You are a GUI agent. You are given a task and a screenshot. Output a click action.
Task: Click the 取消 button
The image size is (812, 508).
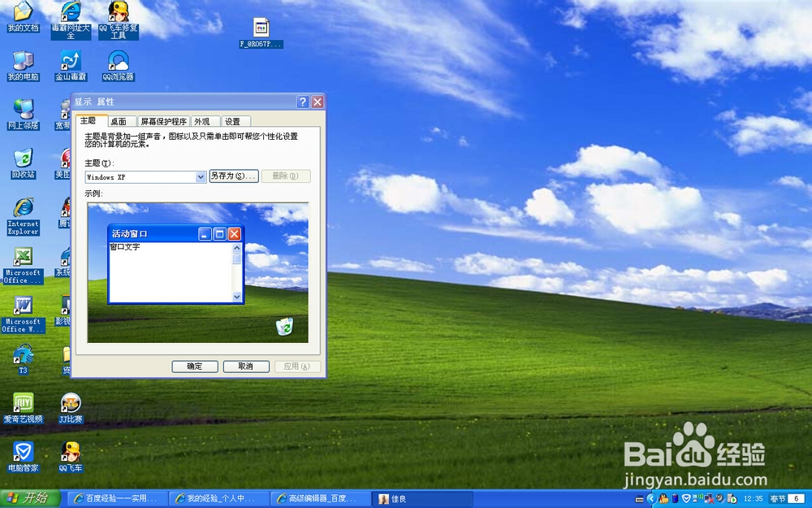[x=246, y=367]
